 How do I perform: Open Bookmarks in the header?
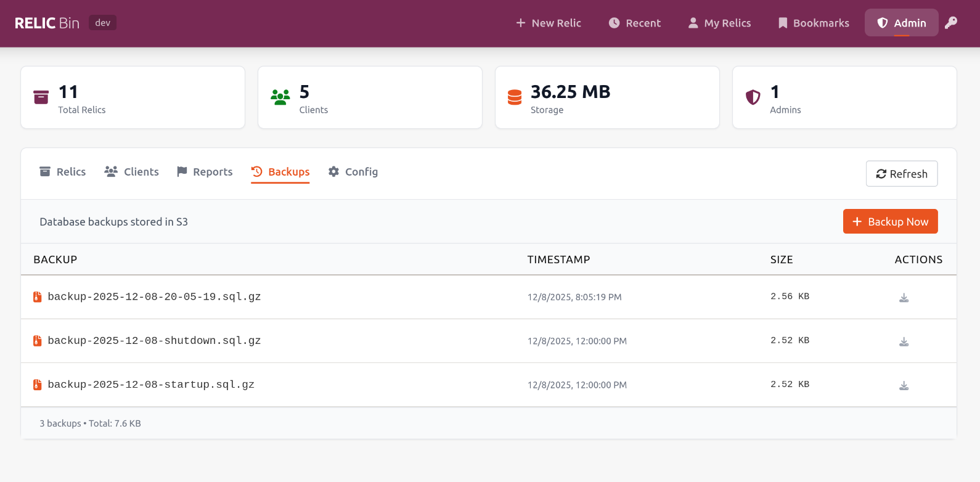pos(814,23)
